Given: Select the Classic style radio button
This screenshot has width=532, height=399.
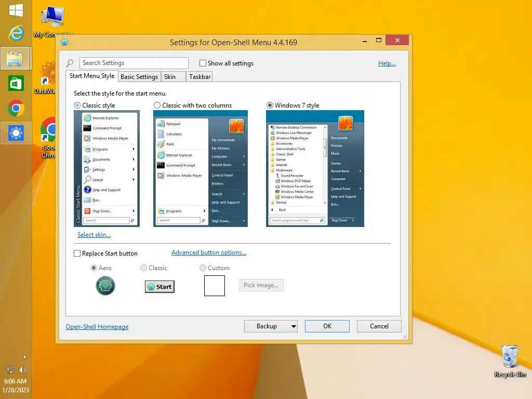Looking at the screenshot, I should click(x=77, y=105).
